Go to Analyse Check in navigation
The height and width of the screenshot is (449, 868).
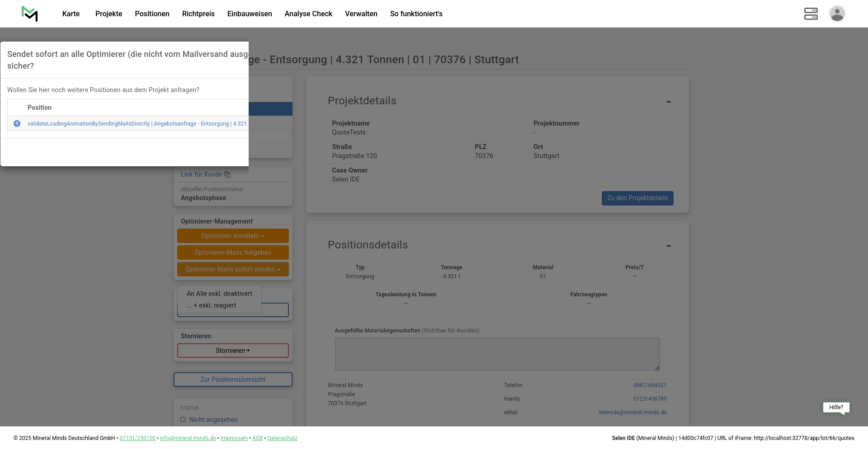308,14
